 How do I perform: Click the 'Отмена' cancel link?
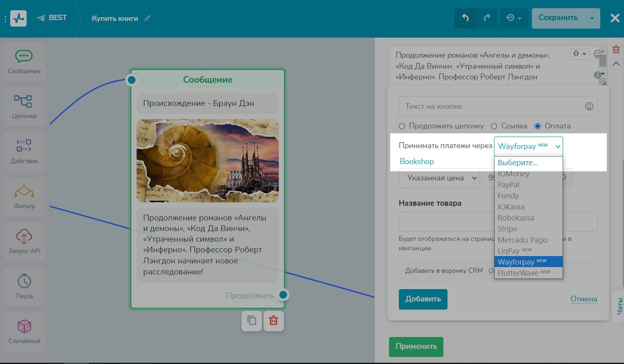tap(583, 299)
